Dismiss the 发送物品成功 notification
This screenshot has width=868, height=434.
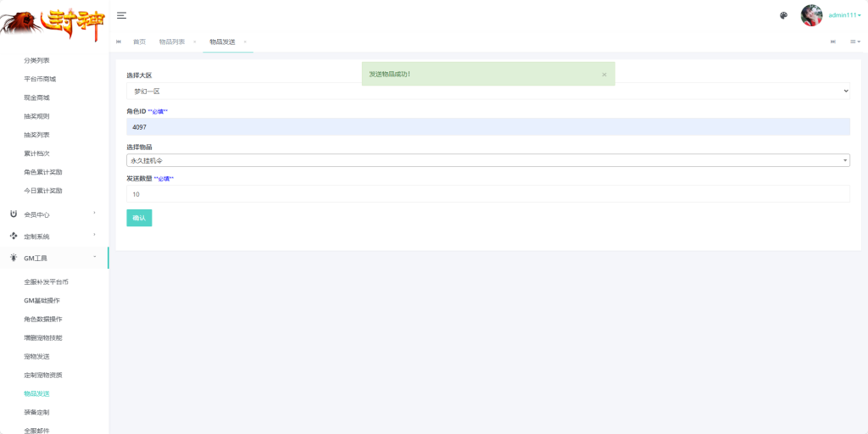tap(604, 75)
